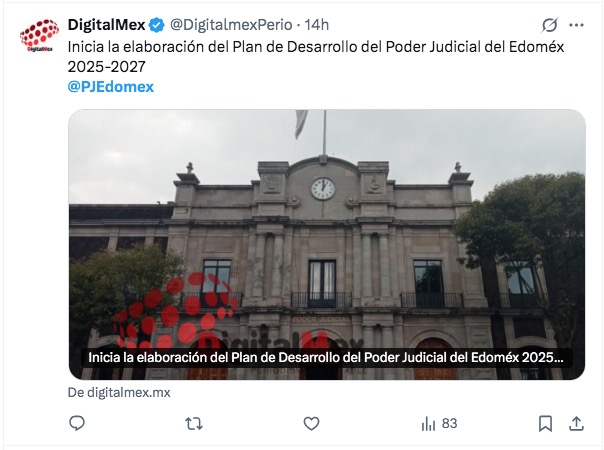604x450 pixels.
Task: Click the 83 view count number
Action: click(x=449, y=423)
